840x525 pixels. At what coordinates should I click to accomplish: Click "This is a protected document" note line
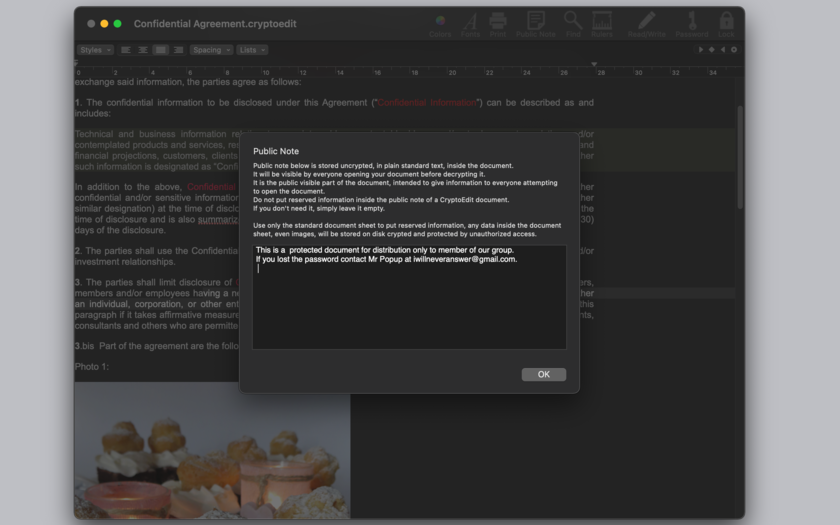[385, 250]
